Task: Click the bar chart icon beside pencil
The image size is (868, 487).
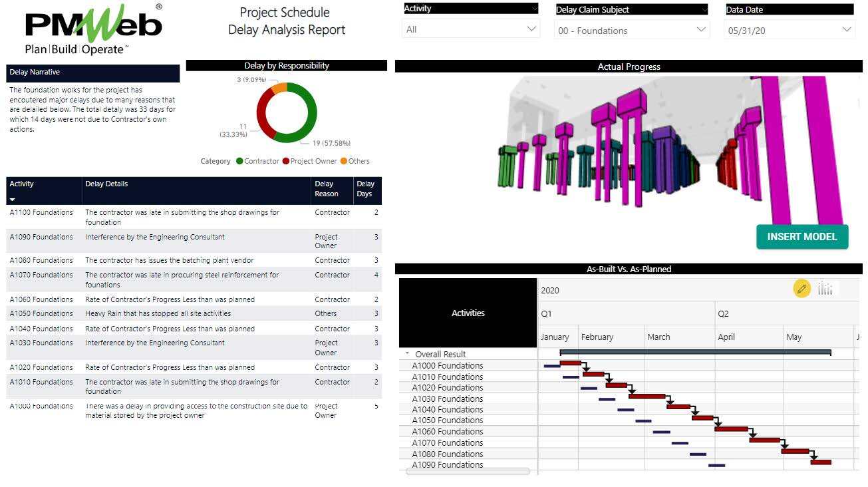Action: 825,289
